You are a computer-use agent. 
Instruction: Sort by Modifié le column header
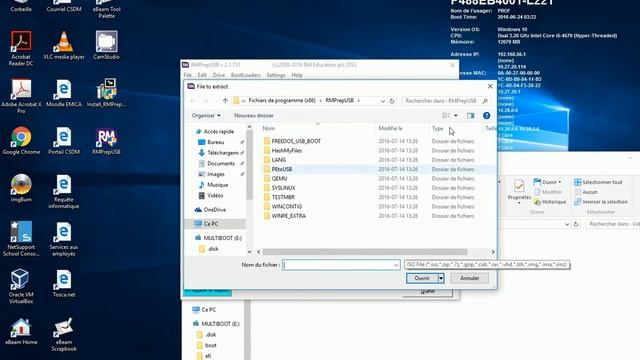(390, 129)
